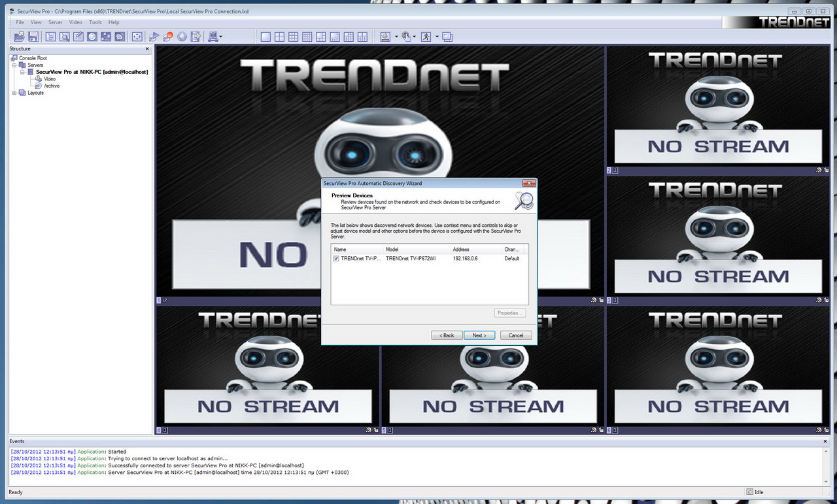837x504 pixels.
Task: Expand the Layouts tree node
Action: point(14,93)
